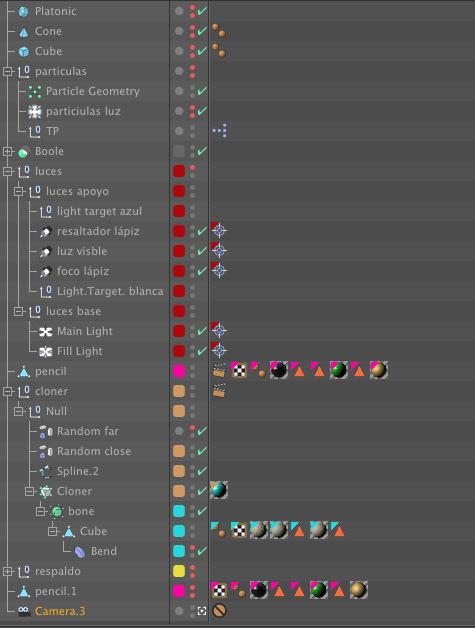The height and width of the screenshot is (628, 475).
Task: Click the XPresso tag on TP
Action: click(219, 131)
